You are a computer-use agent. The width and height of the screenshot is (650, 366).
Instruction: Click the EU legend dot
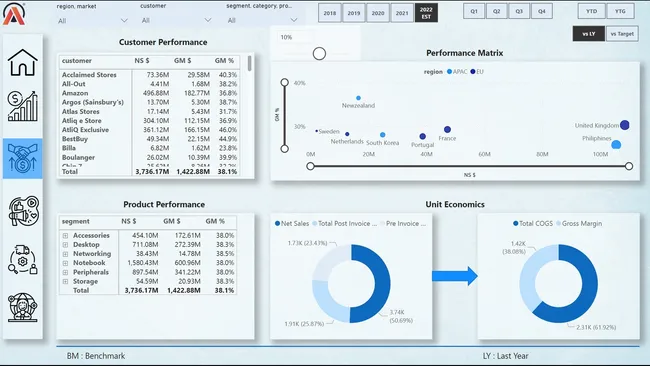473,72
